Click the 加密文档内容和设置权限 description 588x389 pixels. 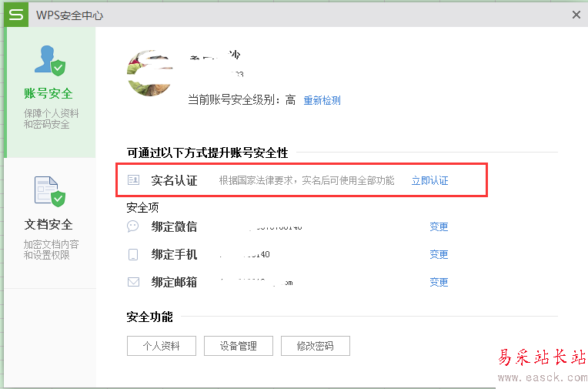(x=52, y=250)
